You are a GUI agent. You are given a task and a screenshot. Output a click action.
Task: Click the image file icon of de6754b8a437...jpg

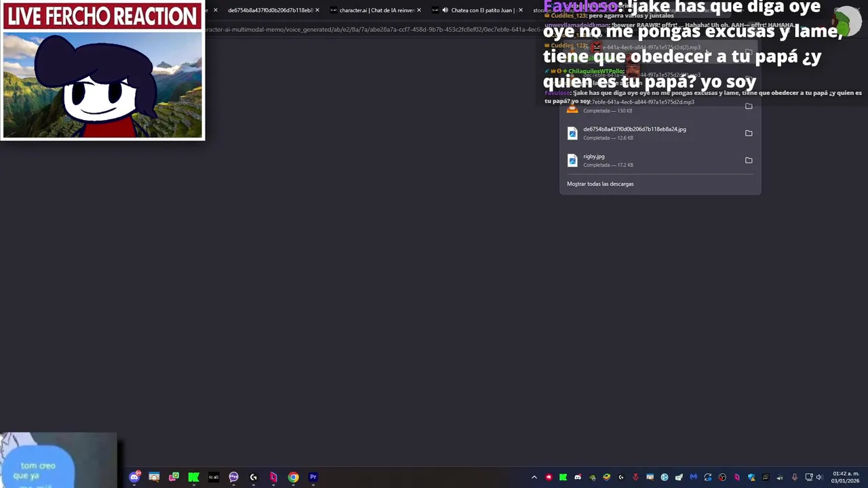572,134
